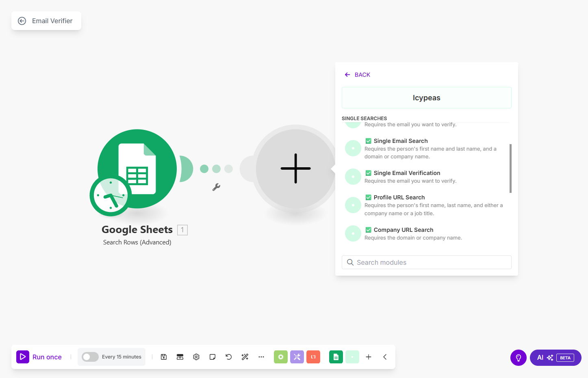This screenshot has height=378, width=588.
Task: Click the Run once play icon
Action: pos(23,357)
